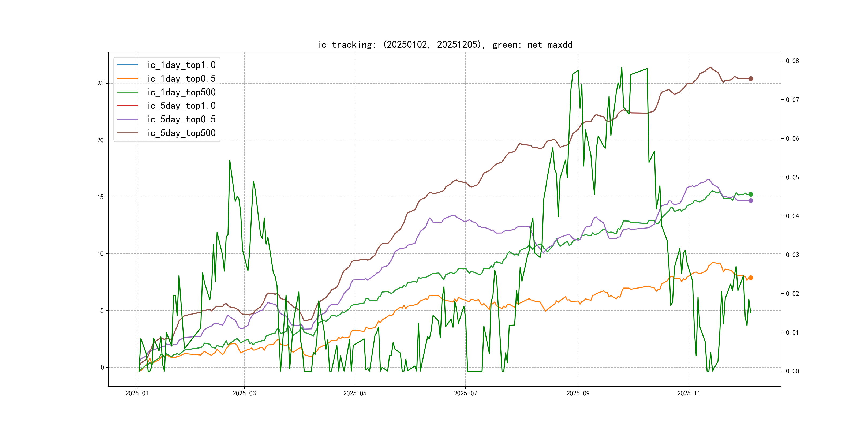Click the ic_5day_top1.0 legend label
Image resolution: width=868 pixels, height=434 pixels.
[x=181, y=106]
